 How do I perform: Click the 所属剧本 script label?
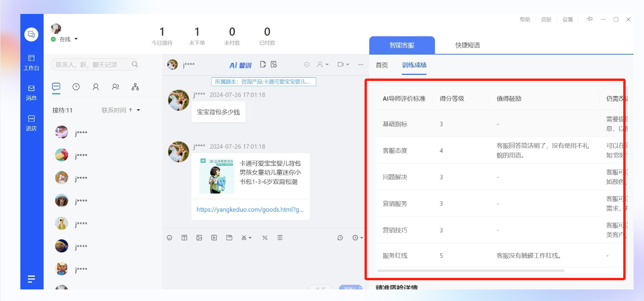(264, 82)
